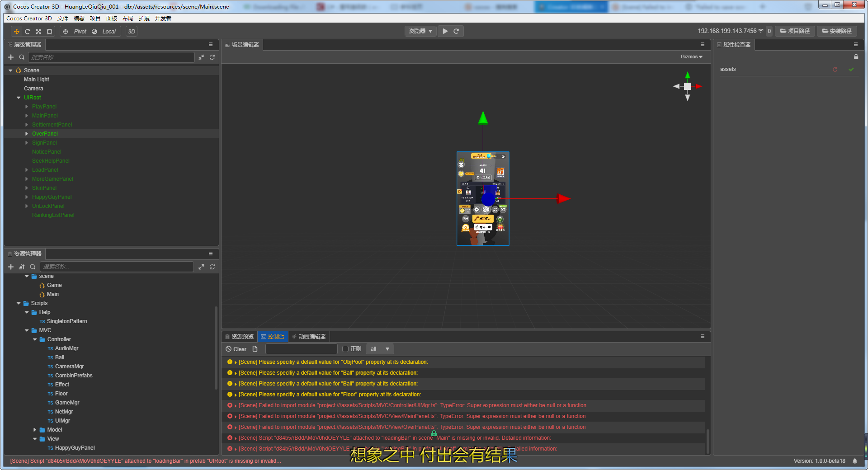Click the add node plus icon in hierarchy
This screenshot has height=470, width=868.
click(11, 57)
